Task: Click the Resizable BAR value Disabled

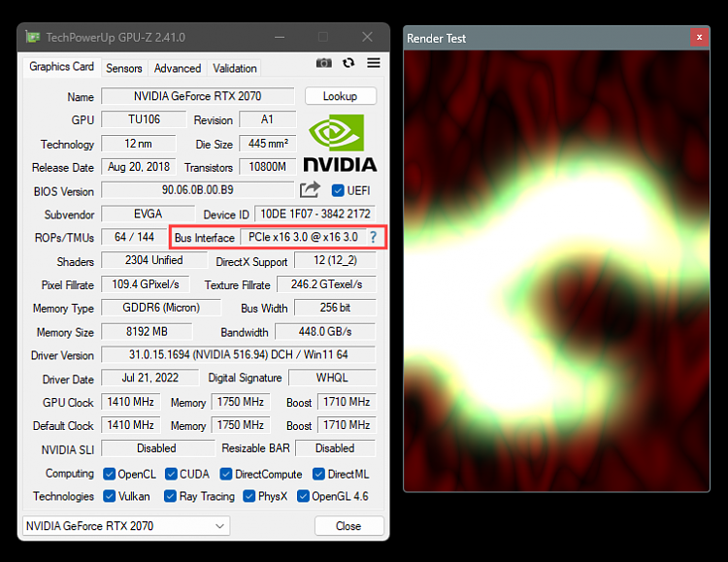Action: pyautogui.click(x=335, y=448)
